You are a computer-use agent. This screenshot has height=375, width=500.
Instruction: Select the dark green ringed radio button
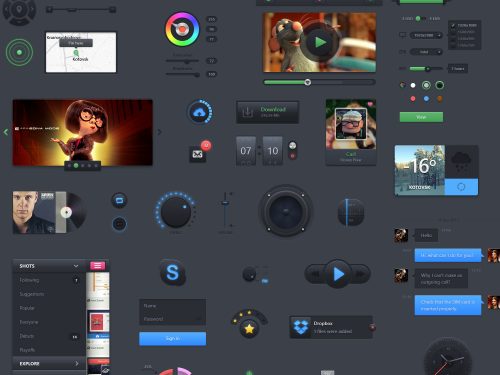point(440,85)
